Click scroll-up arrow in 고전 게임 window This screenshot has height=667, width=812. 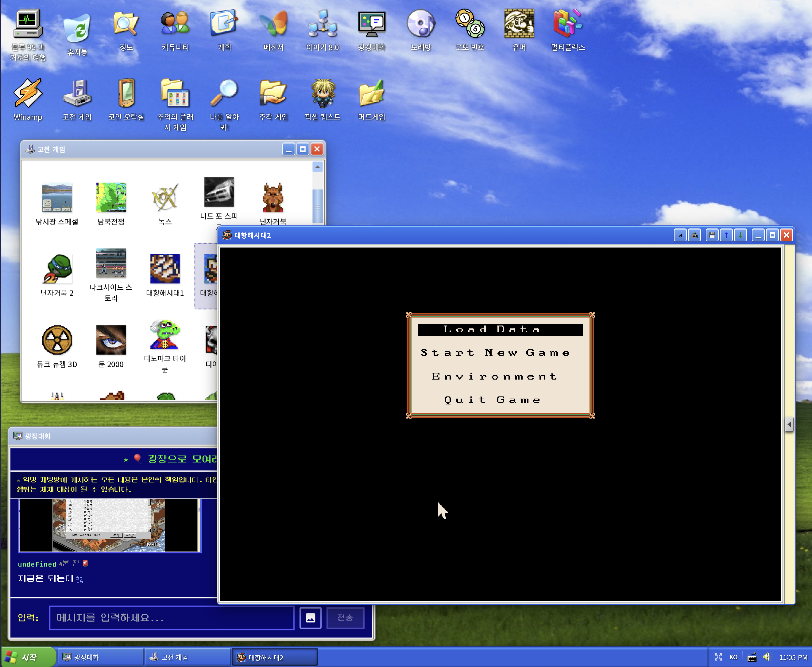317,167
